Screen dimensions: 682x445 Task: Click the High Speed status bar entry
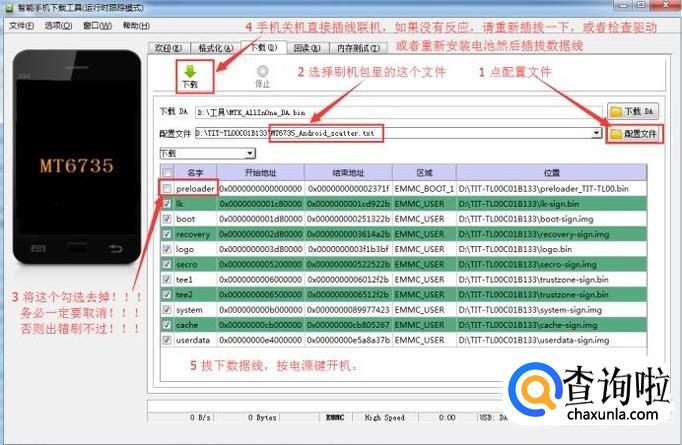coord(384,417)
